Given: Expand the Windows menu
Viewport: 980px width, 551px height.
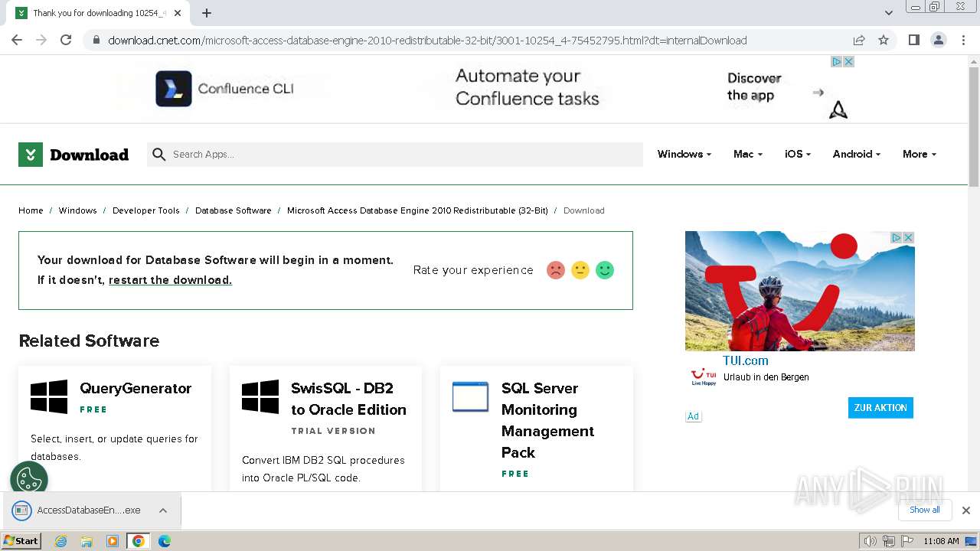Looking at the screenshot, I should 684,154.
